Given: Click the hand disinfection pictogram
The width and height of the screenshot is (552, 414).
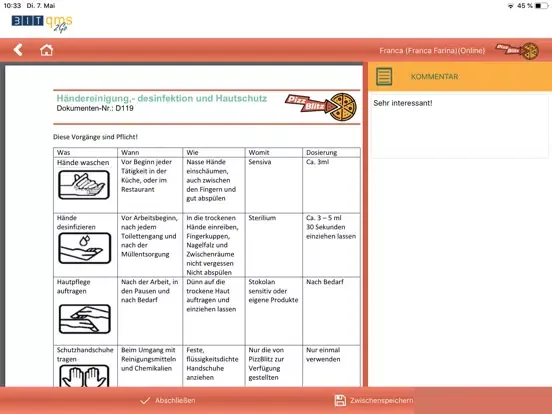Looking at the screenshot, I should [x=84, y=248].
